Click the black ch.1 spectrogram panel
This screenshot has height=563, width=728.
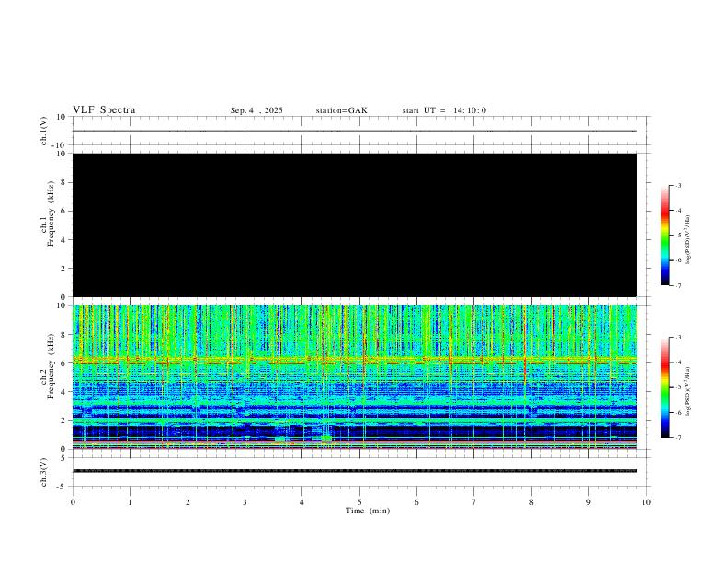[355, 224]
